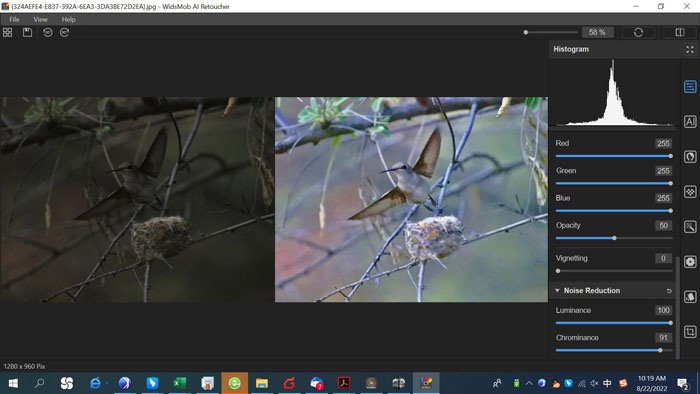The image size is (700, 394).
Task: Click the undo arrow icon
Action: [47, 32]
